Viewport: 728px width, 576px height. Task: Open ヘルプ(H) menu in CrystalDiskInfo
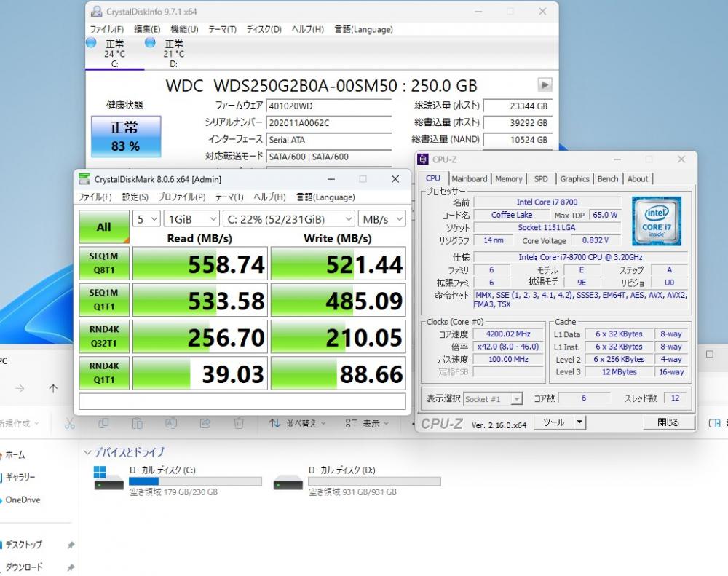coord(307,29)
